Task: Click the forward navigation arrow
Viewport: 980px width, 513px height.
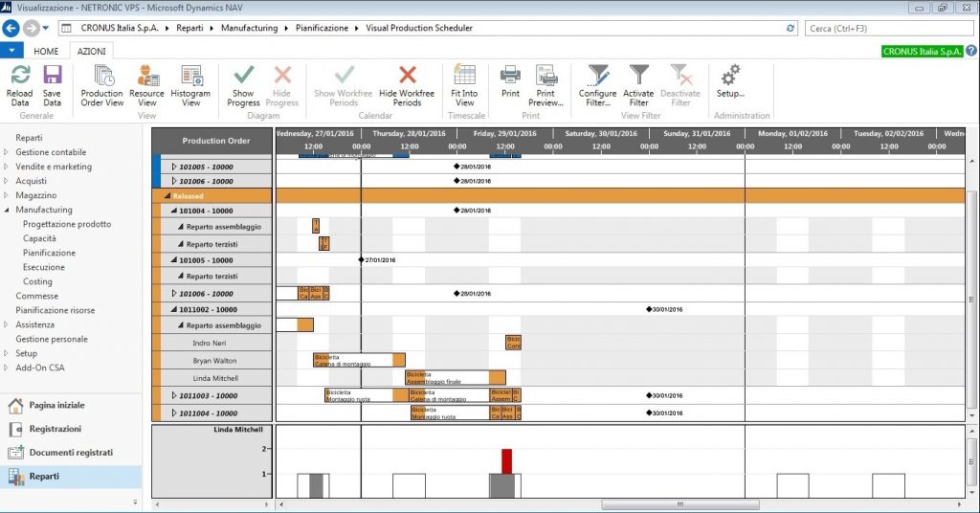Action: (31, 28)
